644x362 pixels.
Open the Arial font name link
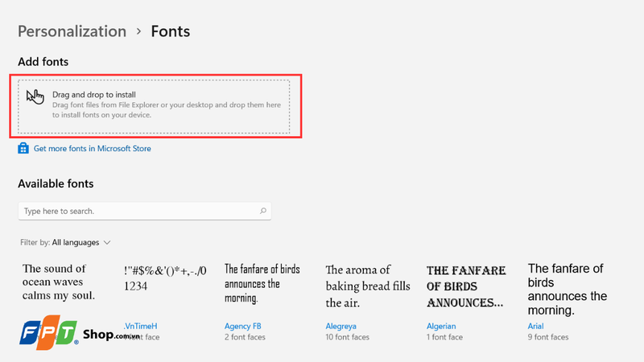535,326
